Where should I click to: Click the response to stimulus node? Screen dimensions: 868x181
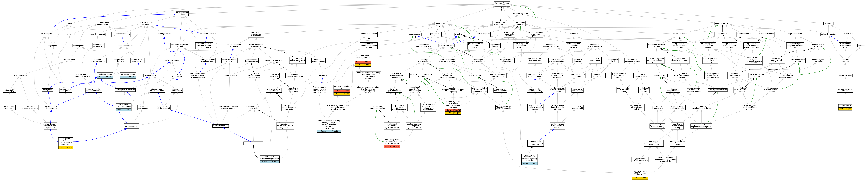coord(520,24)
